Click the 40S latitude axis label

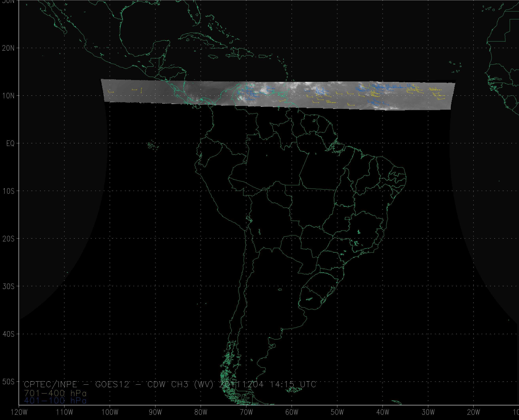tap(8, 334)
